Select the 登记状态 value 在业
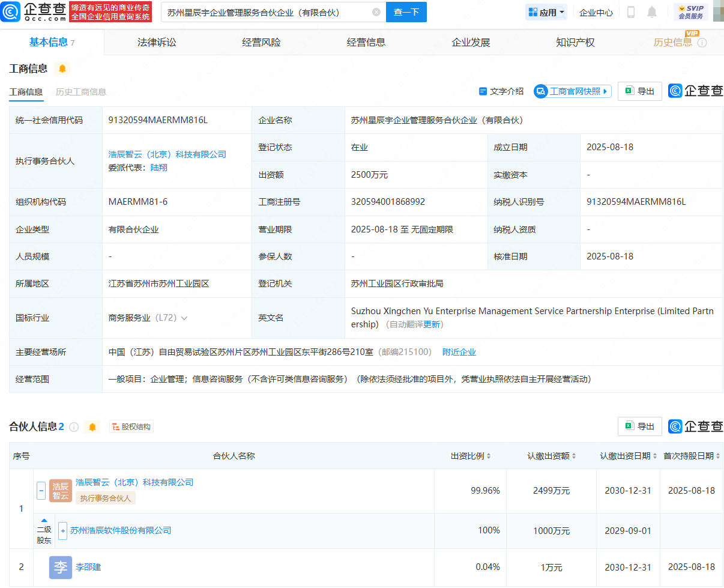Screen dimensions: 724x588 (360, 147)
